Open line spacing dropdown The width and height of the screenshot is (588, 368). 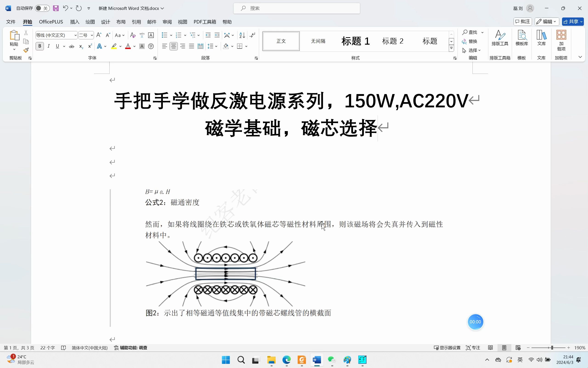tap(213, 46)
